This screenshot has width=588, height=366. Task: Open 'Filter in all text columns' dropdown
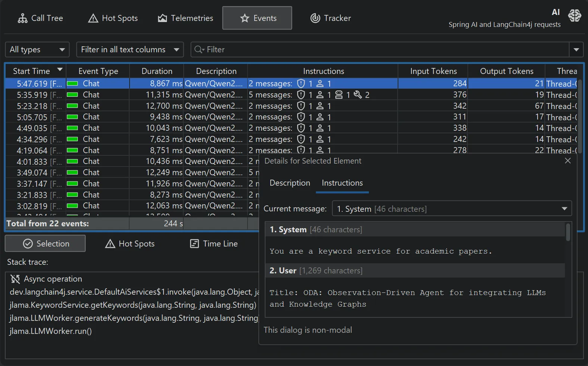[130, 50]
